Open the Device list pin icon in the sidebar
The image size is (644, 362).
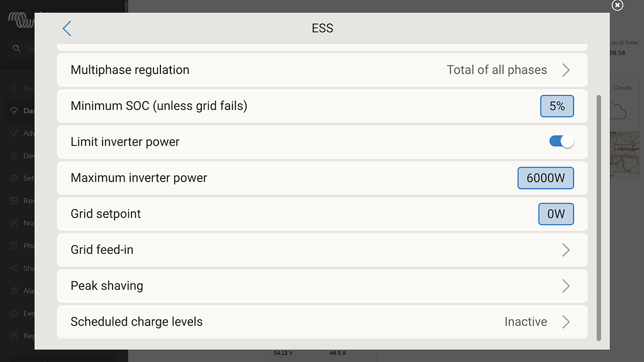pyautogui.click(x=15, y=156)
